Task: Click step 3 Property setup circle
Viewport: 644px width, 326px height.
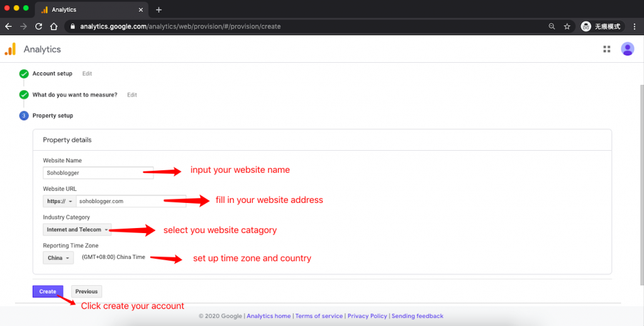Action: tap(24, 116)
